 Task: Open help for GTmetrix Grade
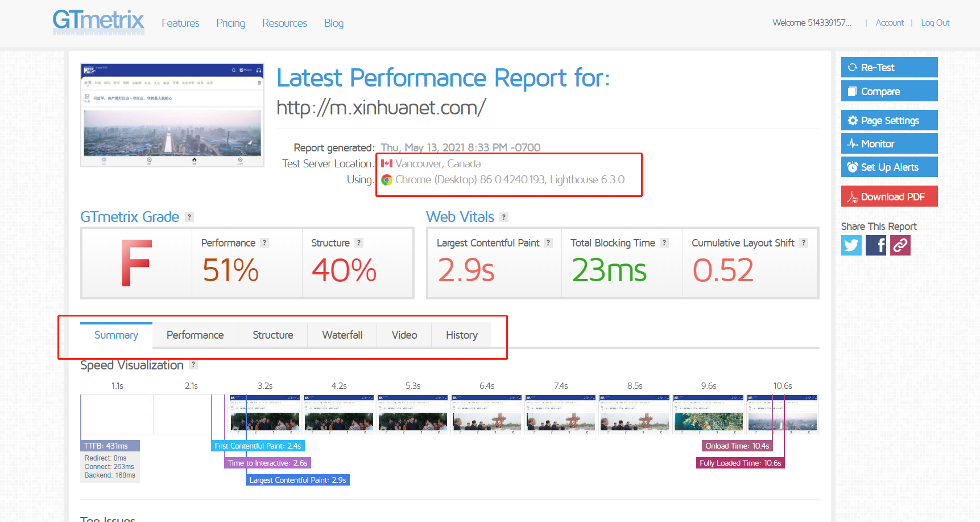coord(190,217)
